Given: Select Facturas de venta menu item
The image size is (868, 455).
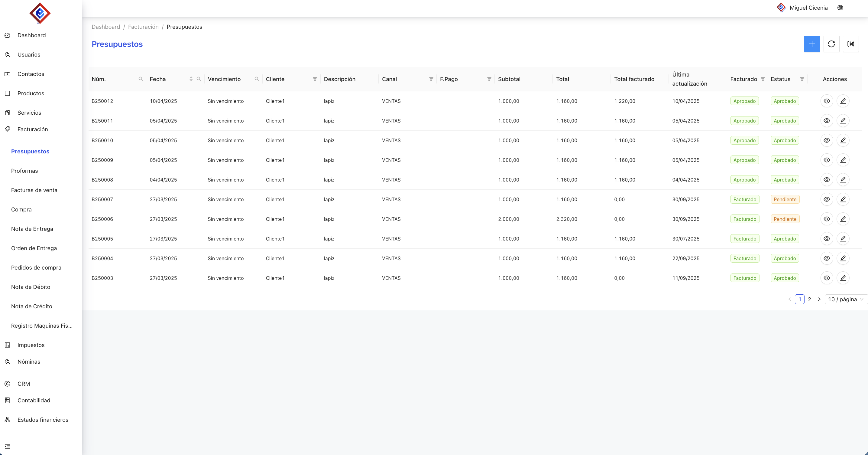Looking at the screenshot, I should click(x=34, y=190).
